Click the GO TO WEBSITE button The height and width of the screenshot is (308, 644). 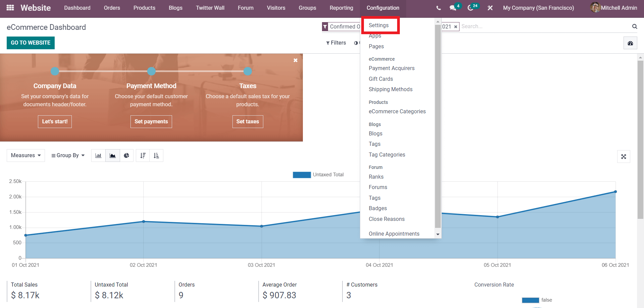(30, 43)
